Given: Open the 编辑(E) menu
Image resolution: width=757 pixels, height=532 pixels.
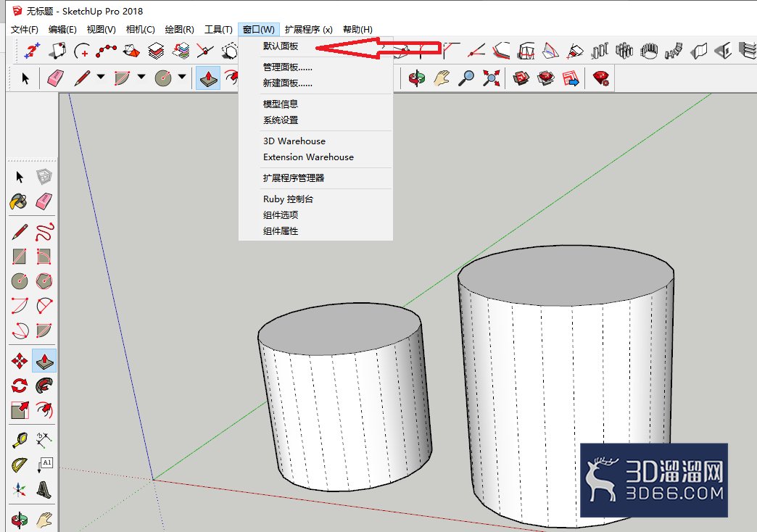Looking at the screenshot, I should tap(62, 30).
